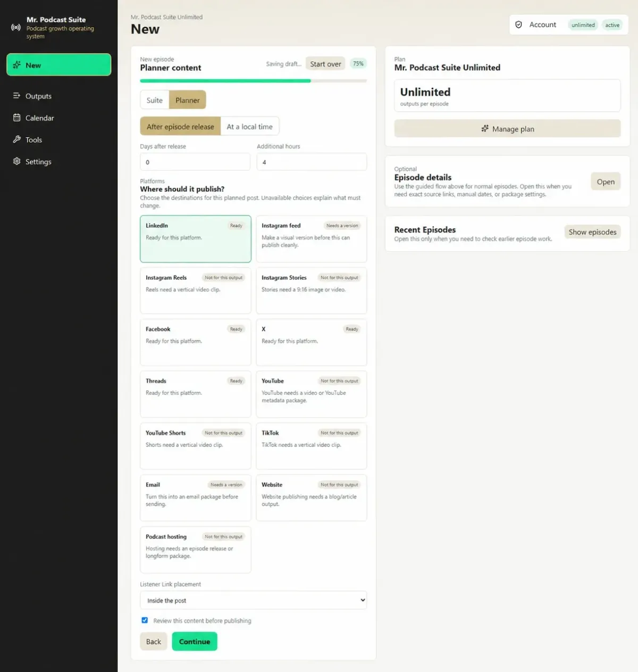The image size is (638, 672).
Task: Focus the Additional hours field
Action: [312, 162]
